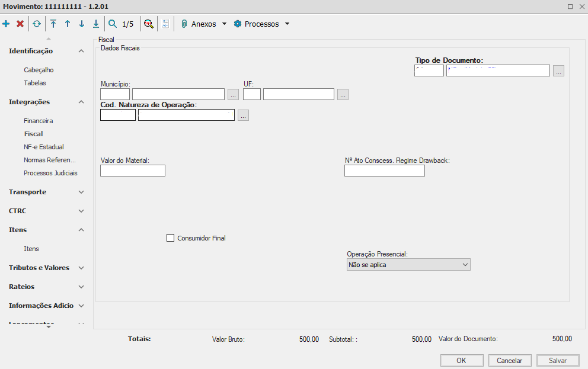The image size is (588, 369).
Task: Open the Anexos dropdown menu
Action: [204, 24]
